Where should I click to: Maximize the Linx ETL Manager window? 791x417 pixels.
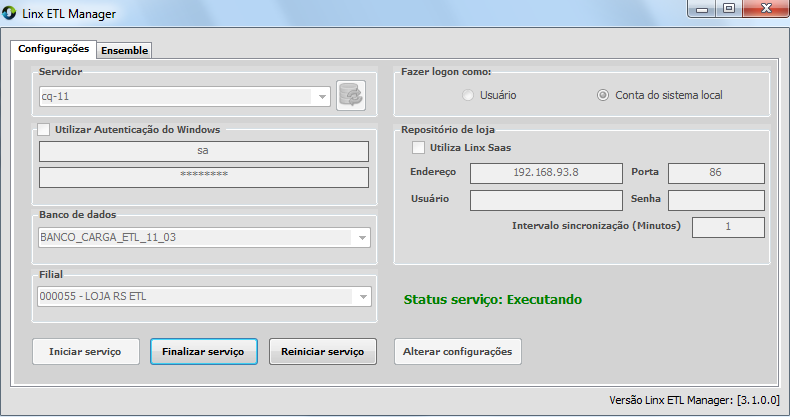tap(728, 9)
